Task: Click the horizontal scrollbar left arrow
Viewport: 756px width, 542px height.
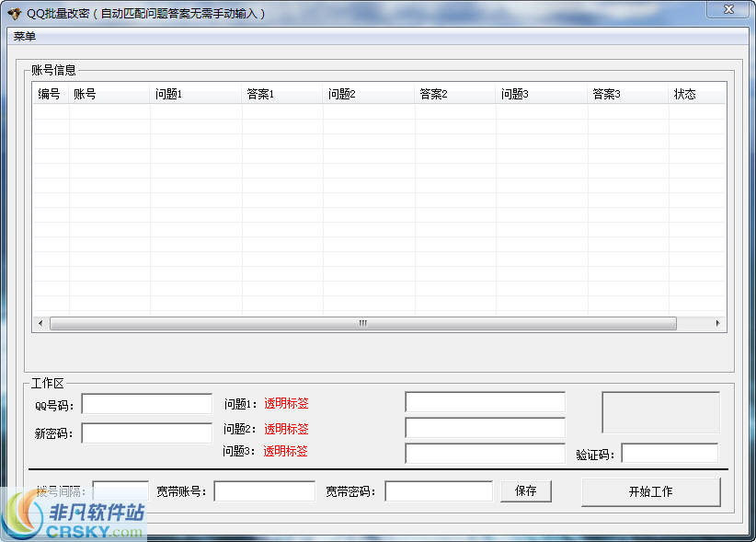Action: click(x=40, y=323)
